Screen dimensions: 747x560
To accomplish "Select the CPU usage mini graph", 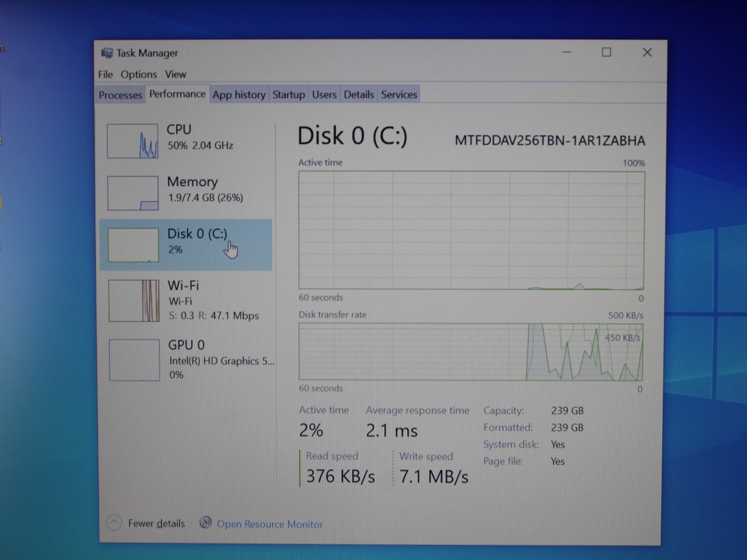I will (x=133, y=141).
